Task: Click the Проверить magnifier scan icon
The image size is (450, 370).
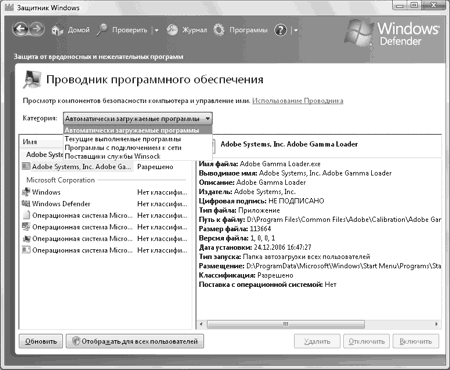Action: click(102, 30)
